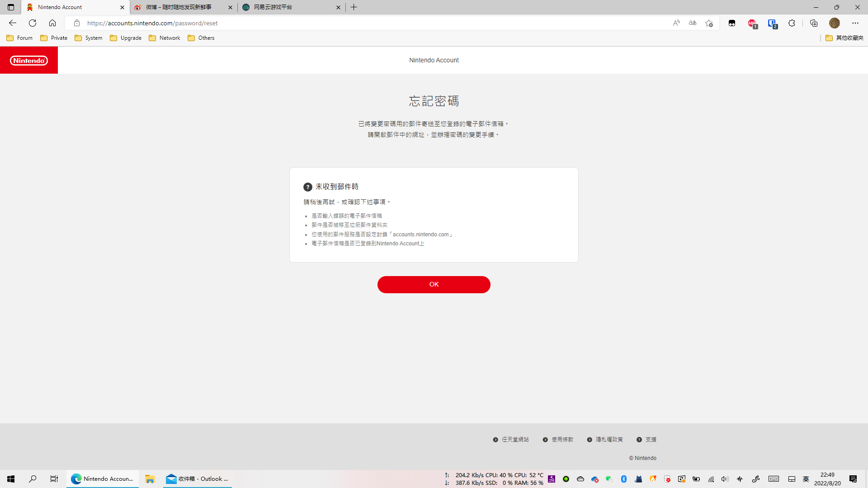Open Outlook inbox from taskbar
Screen dimensions: 868x488
pyautogui.click(x=198, y=479)
